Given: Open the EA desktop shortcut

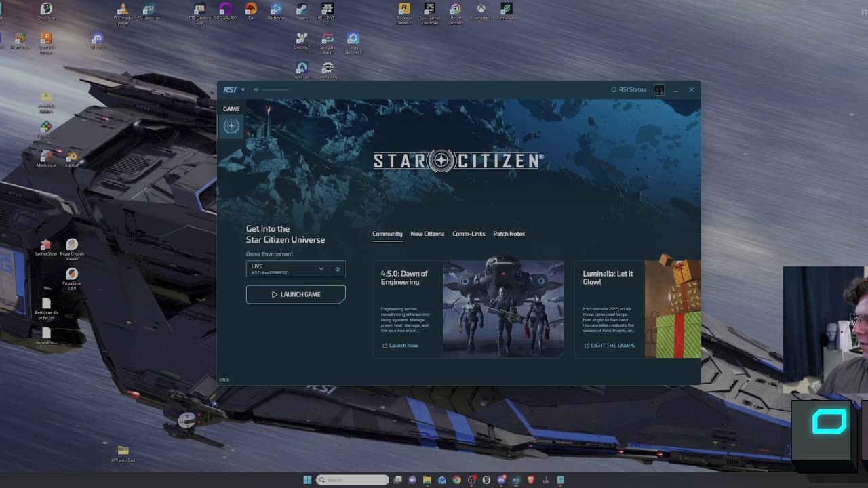Looking at the screenshot, I should tap(251, 12).
